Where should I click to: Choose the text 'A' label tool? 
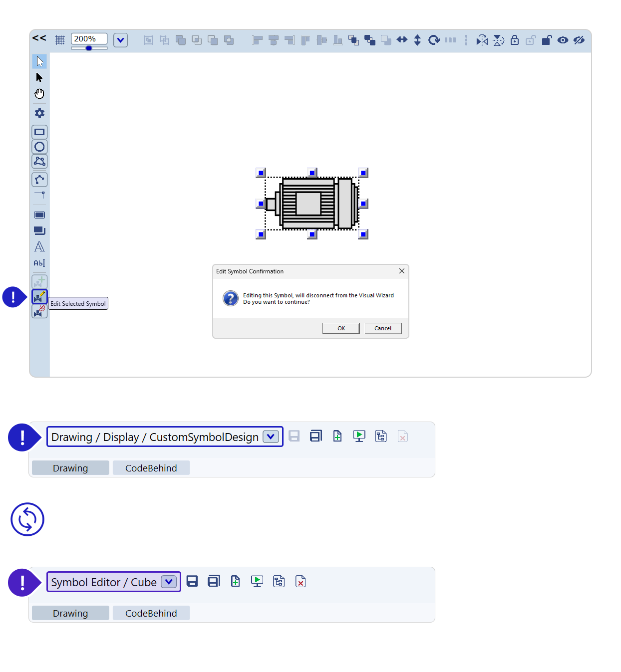click(39, 247)
